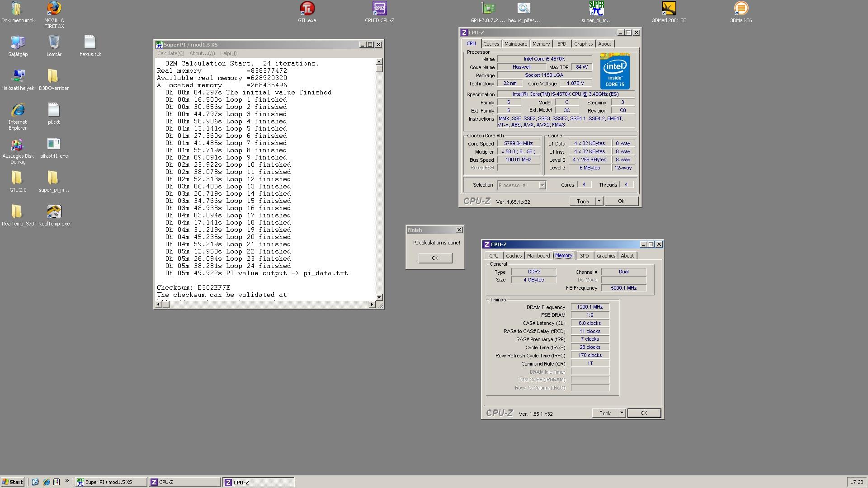868x488 pixels.
Task: Click the Windows Start button
Action: click(x=13, y=482)
